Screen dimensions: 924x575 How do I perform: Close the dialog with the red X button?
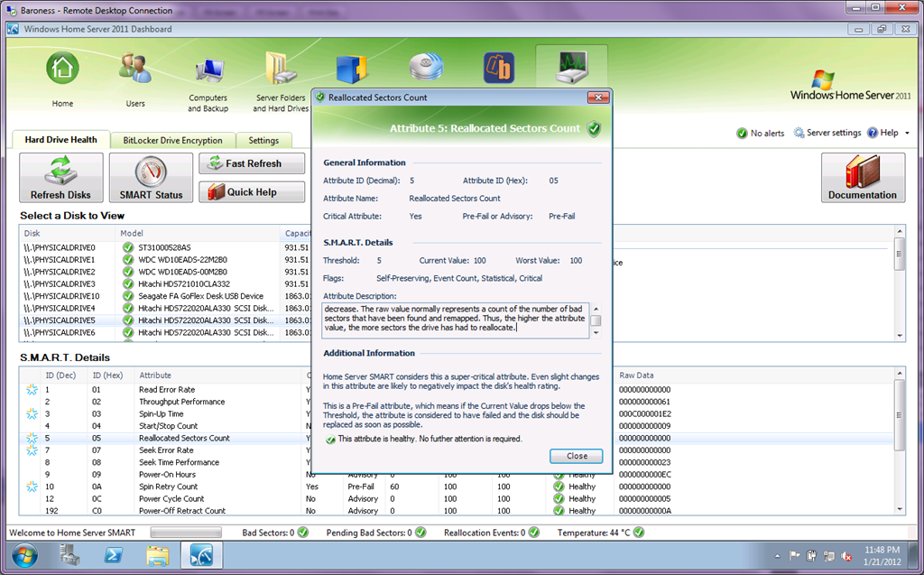pyautogui.click(x=598, y=97)
